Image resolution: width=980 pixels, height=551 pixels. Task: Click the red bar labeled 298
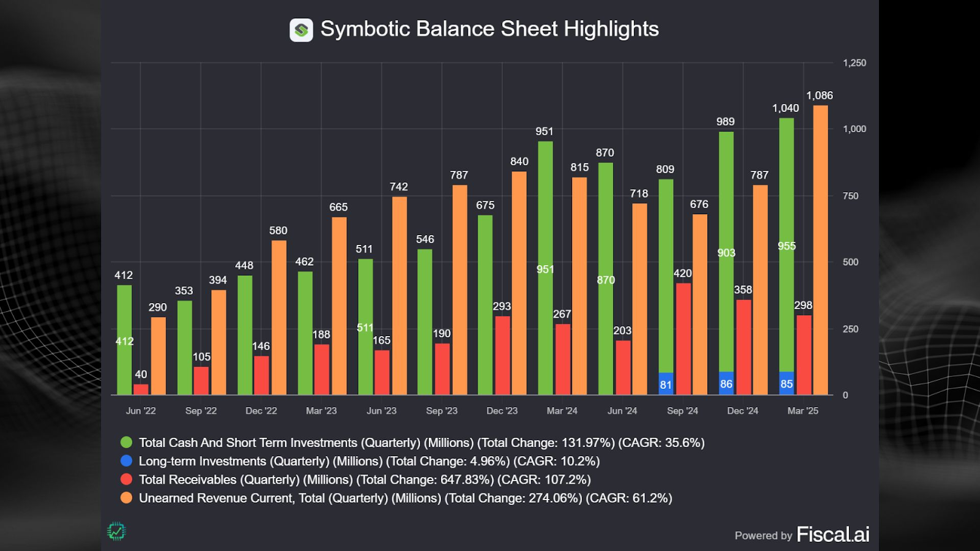[x=804, y=355]
